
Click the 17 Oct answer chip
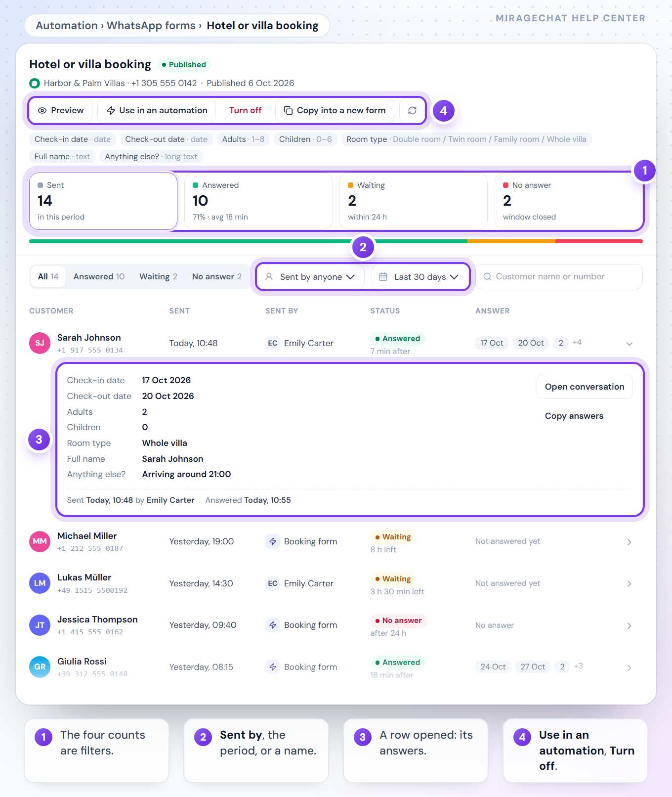pyautogui.click(x=492, y=343)
